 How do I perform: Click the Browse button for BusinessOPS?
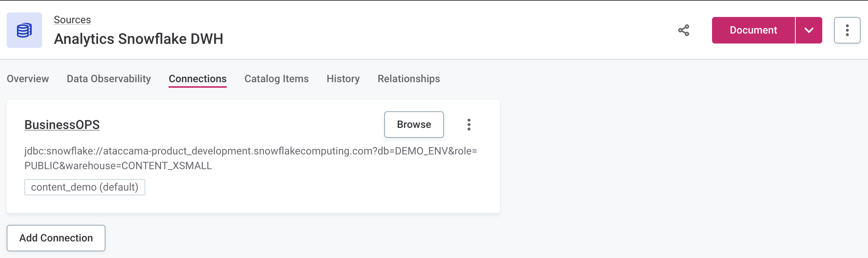pos(414,125)
